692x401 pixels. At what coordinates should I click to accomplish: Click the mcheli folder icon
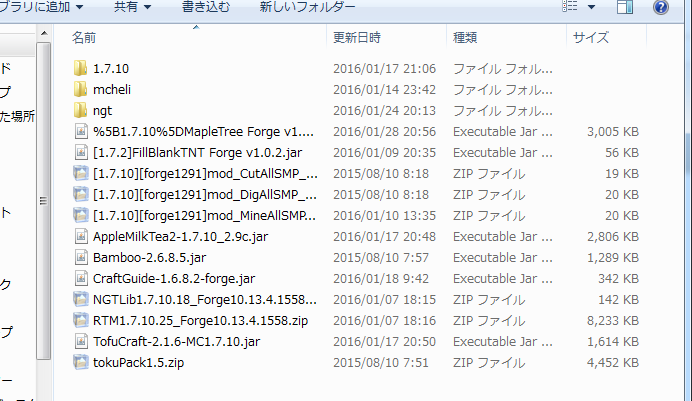[80, 90]
